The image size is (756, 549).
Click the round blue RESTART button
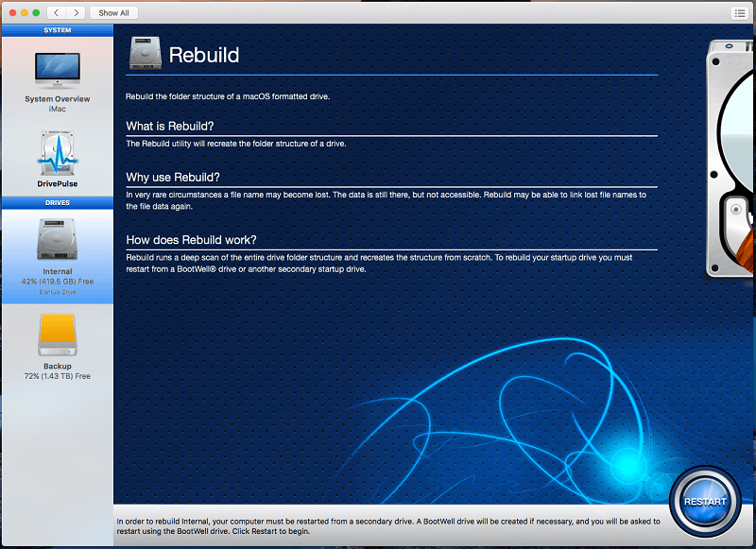705,502
